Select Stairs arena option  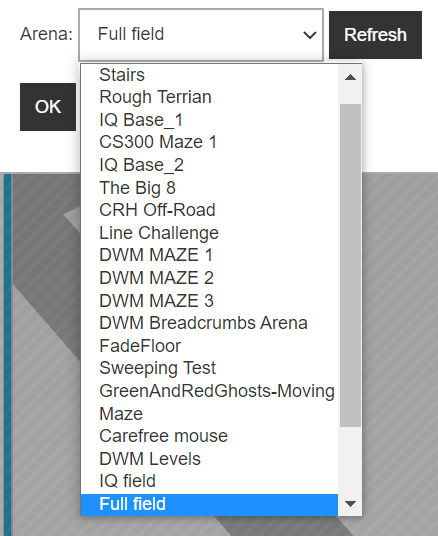tap(209, 75)
